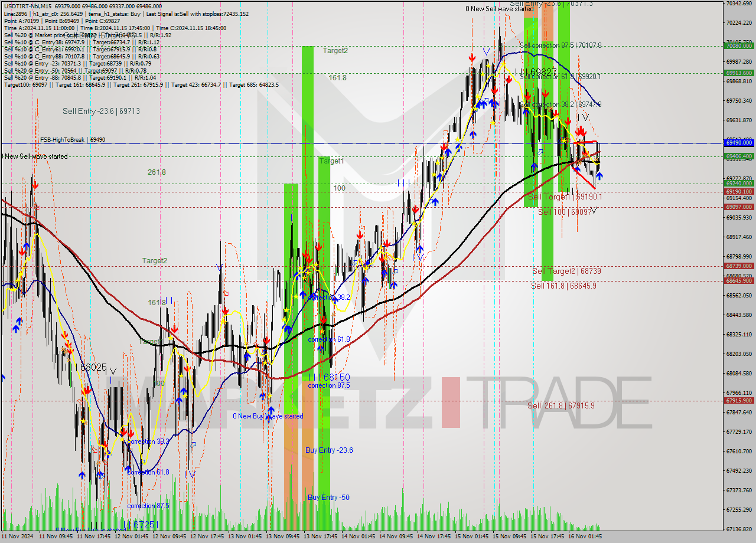Click the 'Sell correction 38.2 | 69747.9' label
This screenshot has width=756, height=543.
pos(561,104)
